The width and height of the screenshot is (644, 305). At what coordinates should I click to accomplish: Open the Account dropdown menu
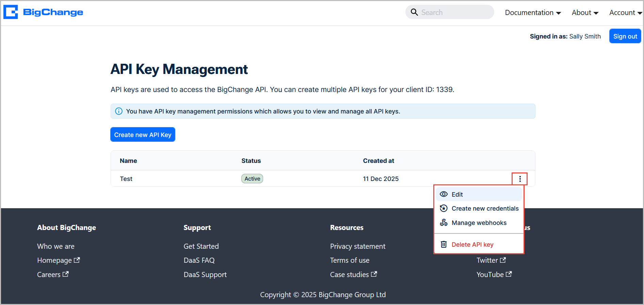tap(626, 13)
